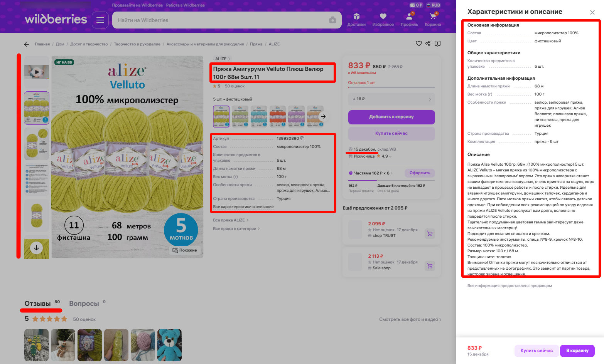This screenshot has height=364, width=604.
Task: Find similar items Похожие button
Action: click(185, 250)
